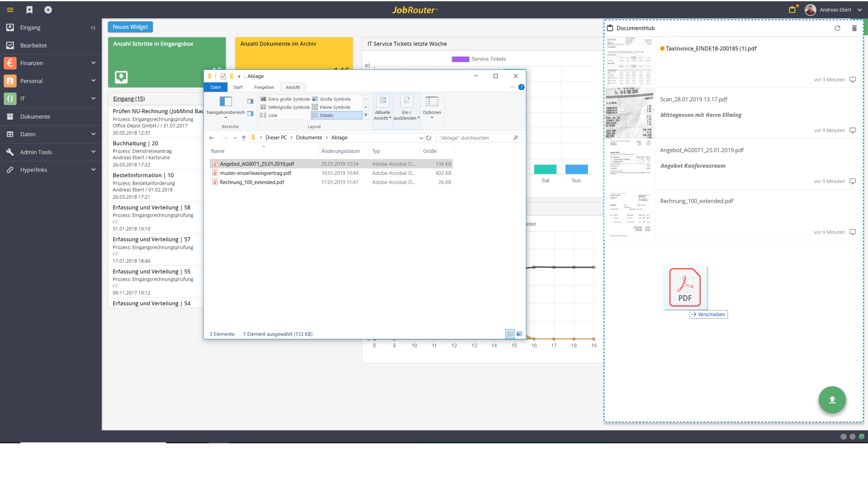868x488 pixels.
Task: Click Dokumente in the Explorer breadcrumb
Action: point(309,138)
